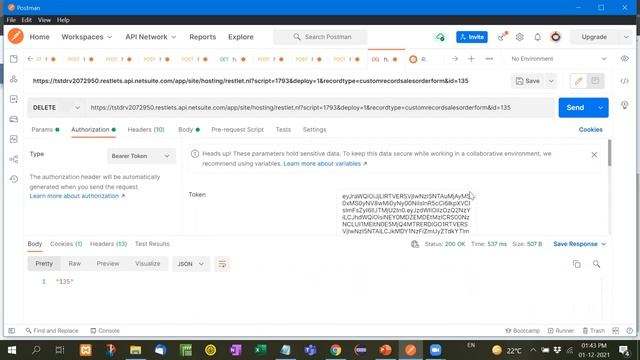Open the History sidebar icon
This screenshot has height=360, width=640.
point(13,179)
